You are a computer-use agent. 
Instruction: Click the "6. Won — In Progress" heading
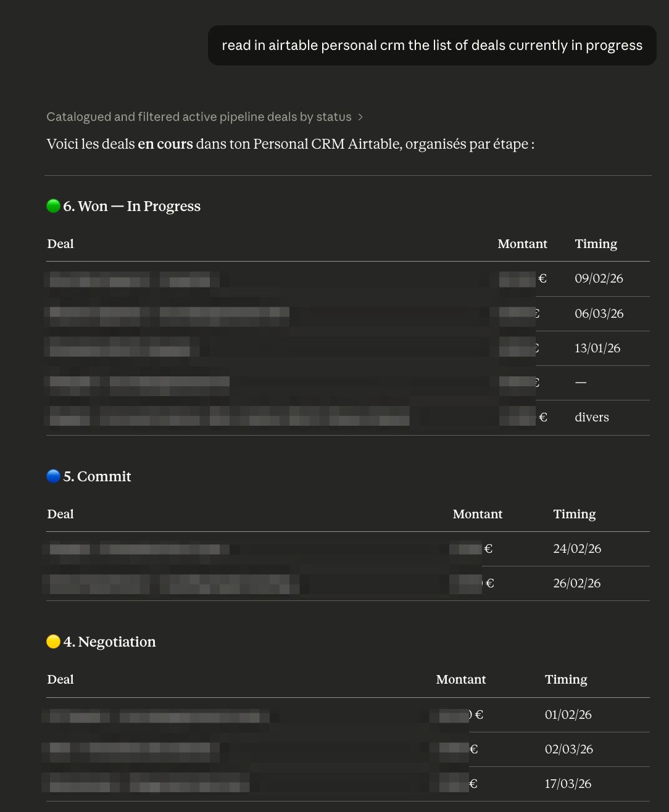(x=131, y=206)
